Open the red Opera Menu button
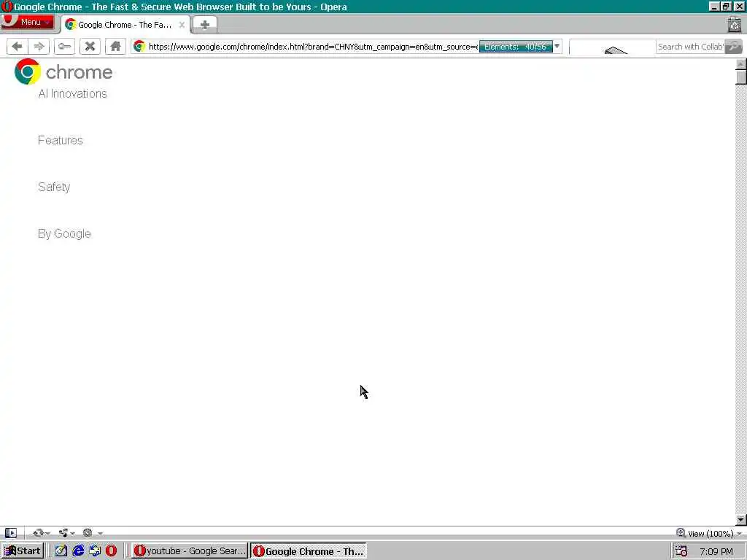 [x=27, y=22]
